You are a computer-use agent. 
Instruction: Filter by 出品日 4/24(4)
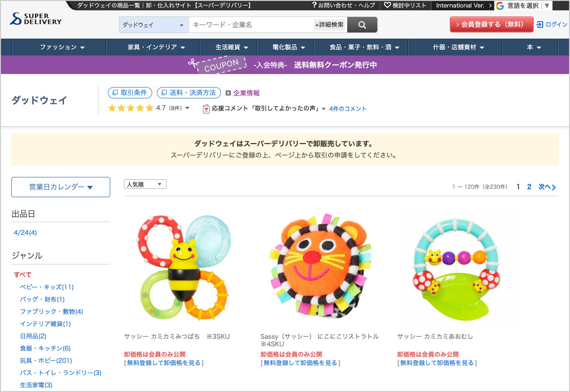25,232
